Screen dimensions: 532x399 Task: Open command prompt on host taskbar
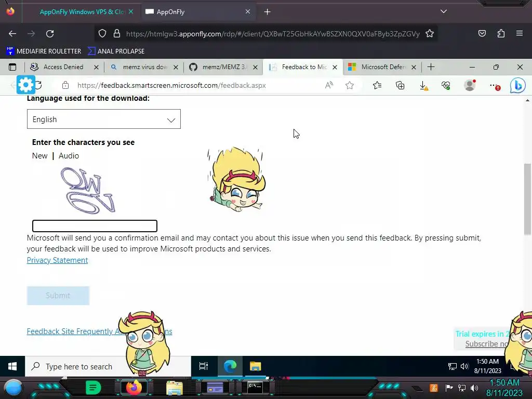[x=255, y=388]
